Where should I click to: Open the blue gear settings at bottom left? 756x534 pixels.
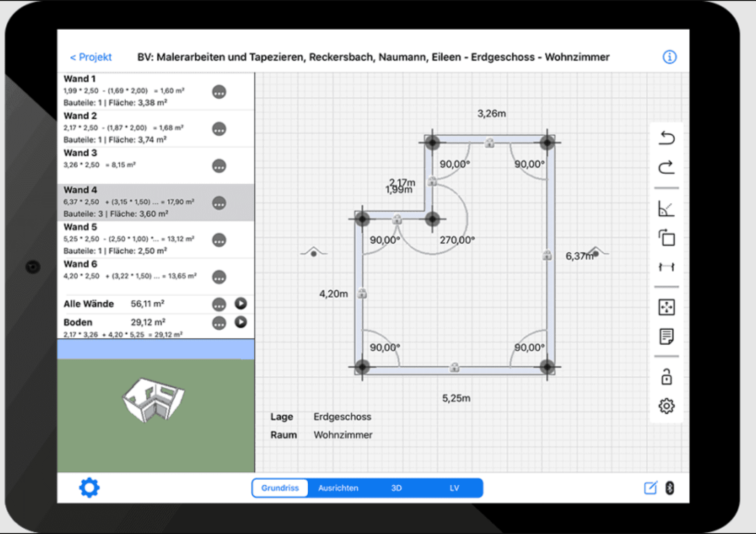coord(90,488)
